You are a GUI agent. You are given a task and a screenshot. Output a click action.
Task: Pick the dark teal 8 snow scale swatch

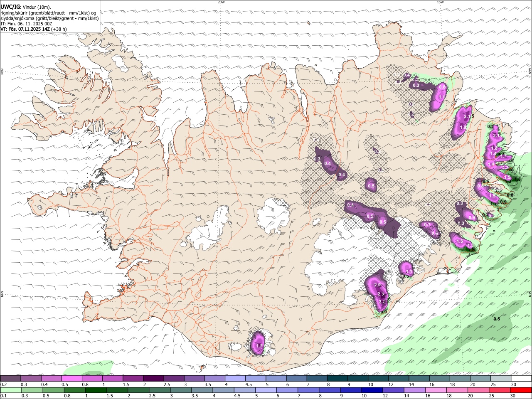click(337, 378)
